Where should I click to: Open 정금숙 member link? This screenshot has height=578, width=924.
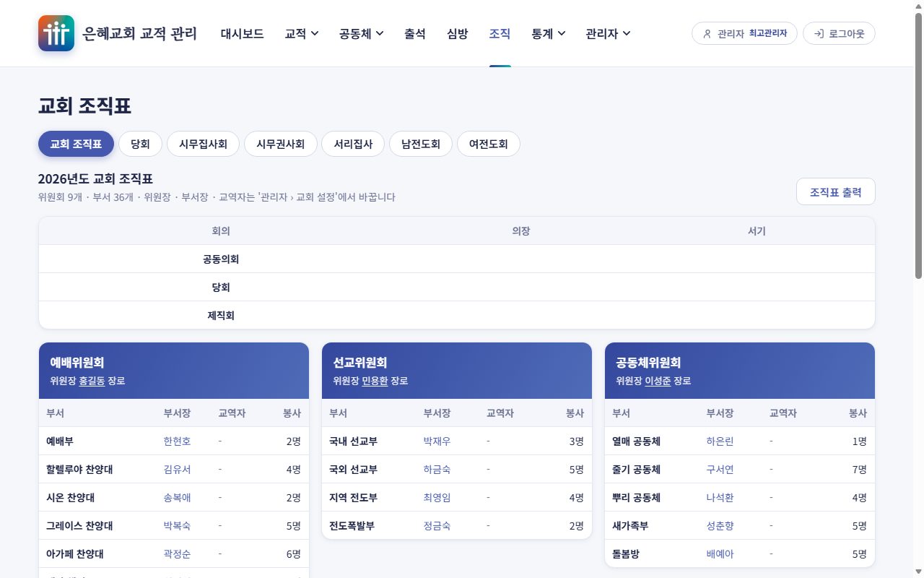pyautogui.click(x=437, y=526)
